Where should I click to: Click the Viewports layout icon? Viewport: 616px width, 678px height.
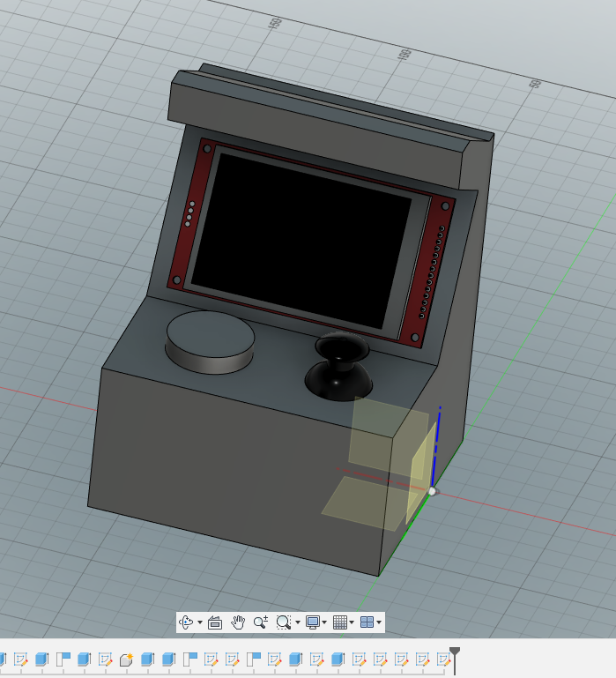coord(367,622)
